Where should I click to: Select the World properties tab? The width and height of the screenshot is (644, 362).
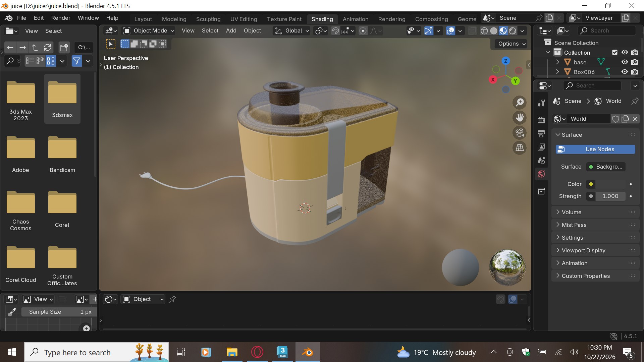click(541, 174)
